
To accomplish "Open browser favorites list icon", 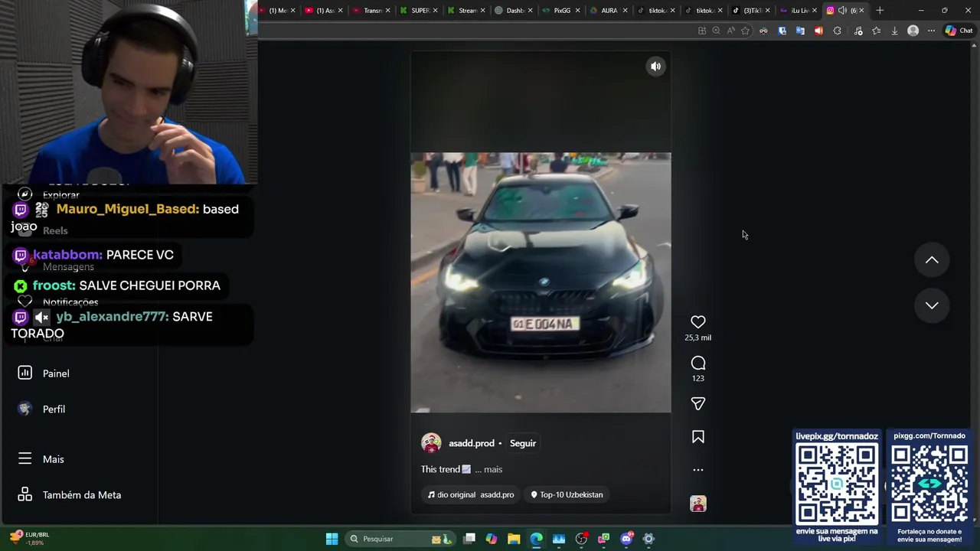I will click(876, 31).
